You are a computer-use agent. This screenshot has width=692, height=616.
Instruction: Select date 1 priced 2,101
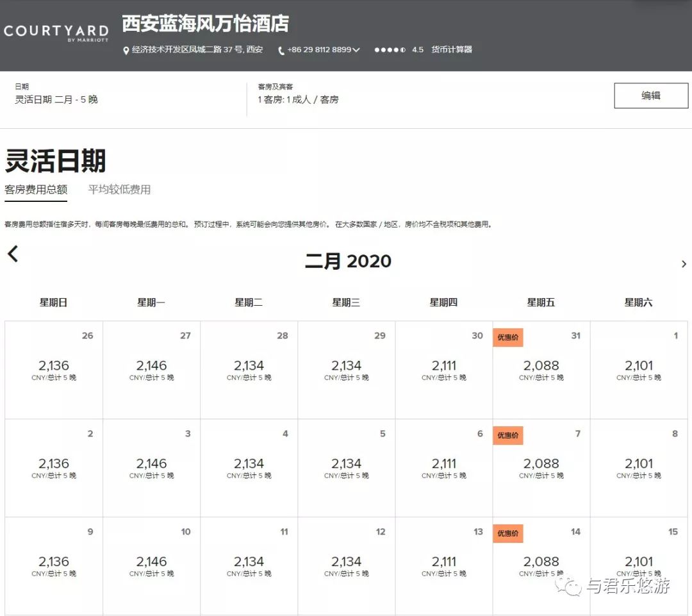point(639,370)
